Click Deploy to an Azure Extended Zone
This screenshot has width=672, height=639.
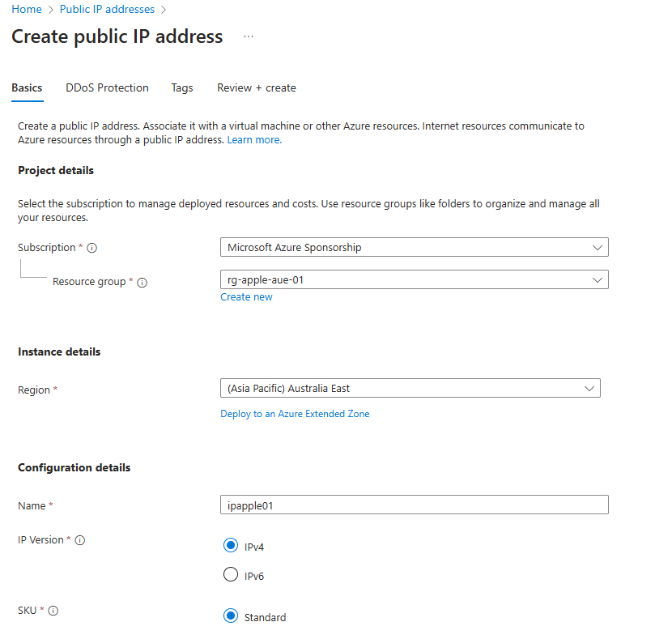click(x=295, y=414)
